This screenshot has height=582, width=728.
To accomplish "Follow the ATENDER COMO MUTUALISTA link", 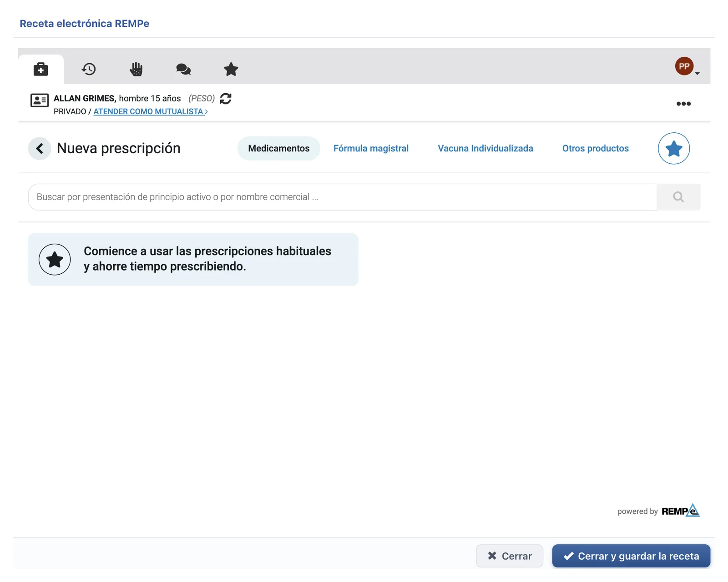I will pyautogui.click(x=151, y=111).
